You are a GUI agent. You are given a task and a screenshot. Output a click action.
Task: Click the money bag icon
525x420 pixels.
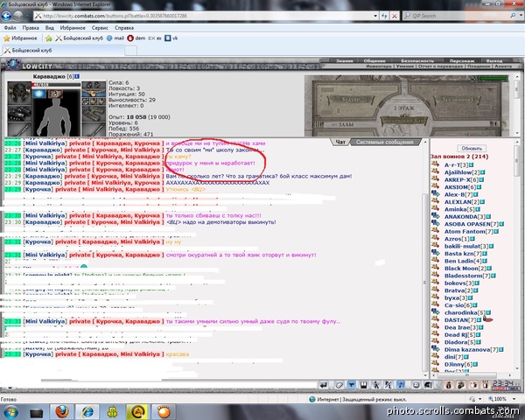pyautogui.click(x=449, y=385)
